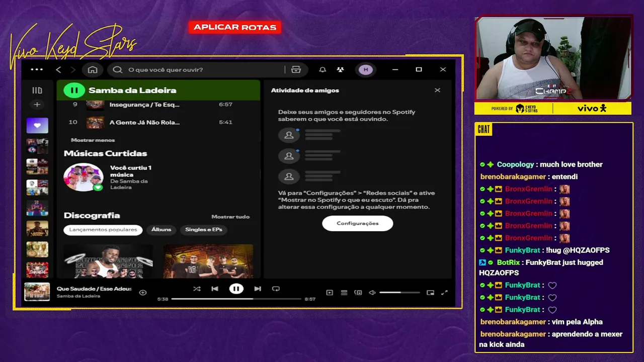Open the Now Playing view icon

[330, 293]
